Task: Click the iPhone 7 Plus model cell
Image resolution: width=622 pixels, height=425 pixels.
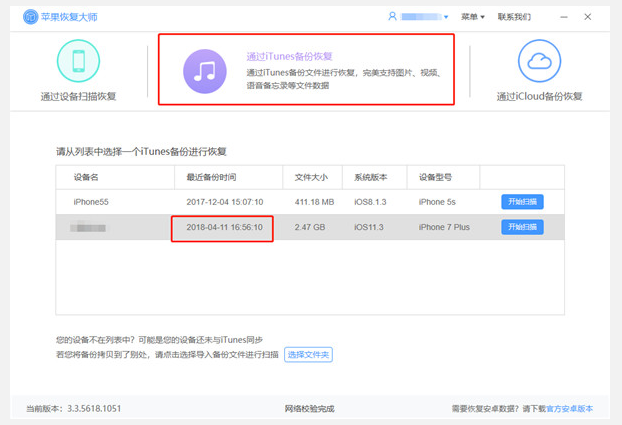Action: click(x=444, y=227)
